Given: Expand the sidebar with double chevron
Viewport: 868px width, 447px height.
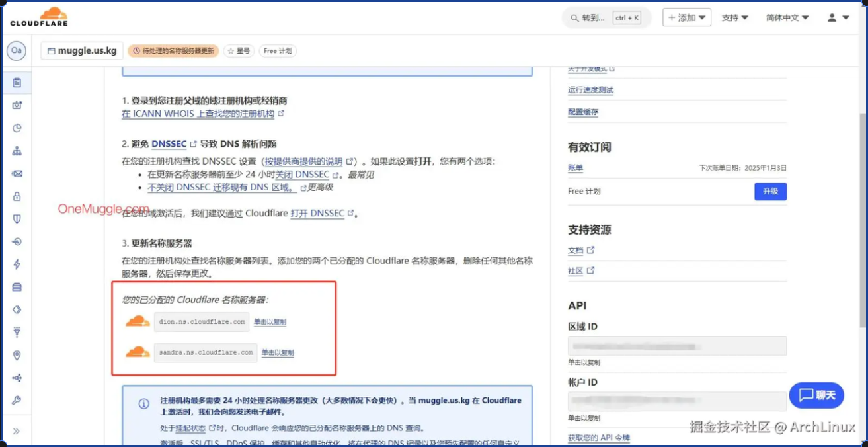Looking at the screenshot, I should point(17,431).
